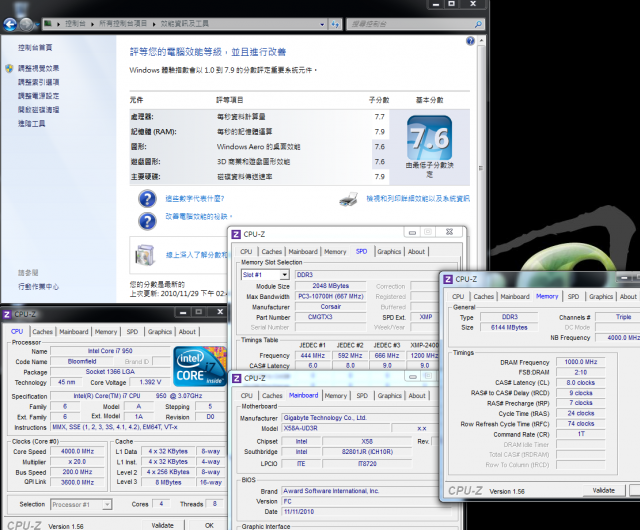
Task: Click the folder icon in the address bar
Action: [48, 24]
